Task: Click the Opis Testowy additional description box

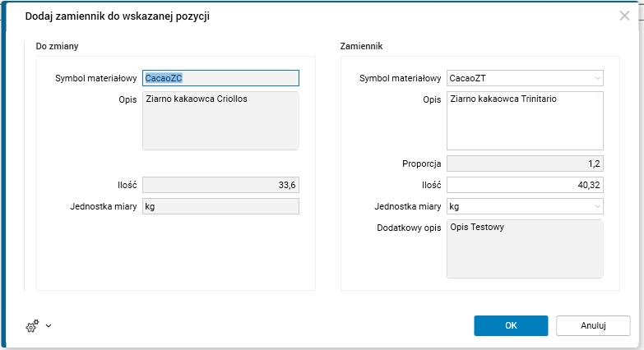Action: [x=525, y=249]
